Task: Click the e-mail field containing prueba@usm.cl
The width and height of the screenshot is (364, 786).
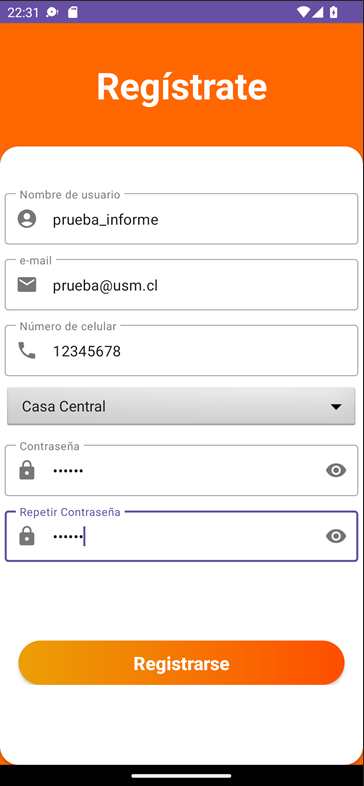Action: point(181,285)
